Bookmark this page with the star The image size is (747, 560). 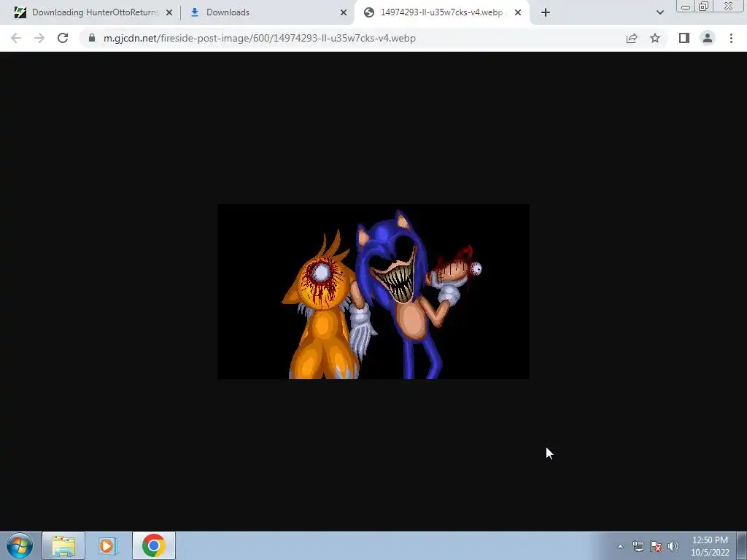pos(655,38)
